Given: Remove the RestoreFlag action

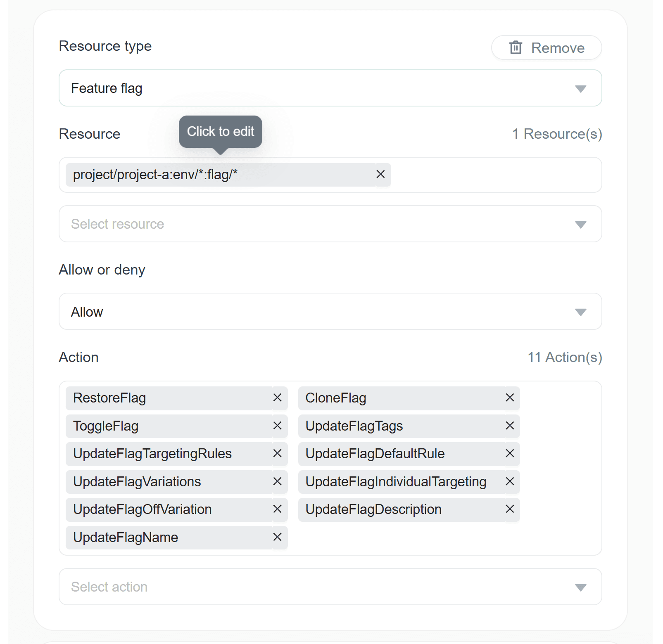Looking at the screenshot, I should click(x=277, y=398).
